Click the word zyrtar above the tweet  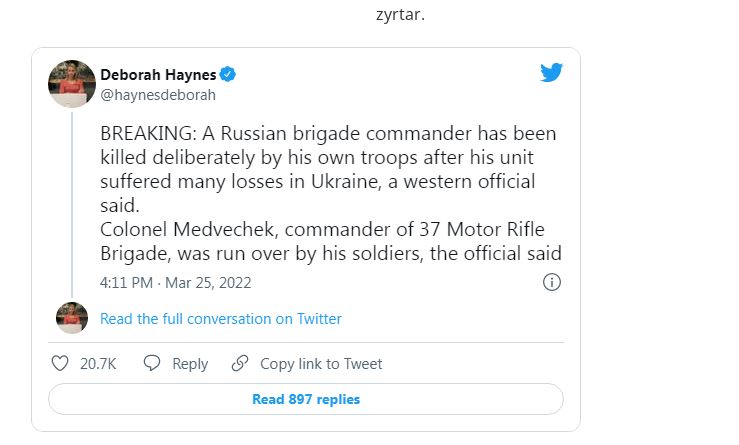point(400,15)
